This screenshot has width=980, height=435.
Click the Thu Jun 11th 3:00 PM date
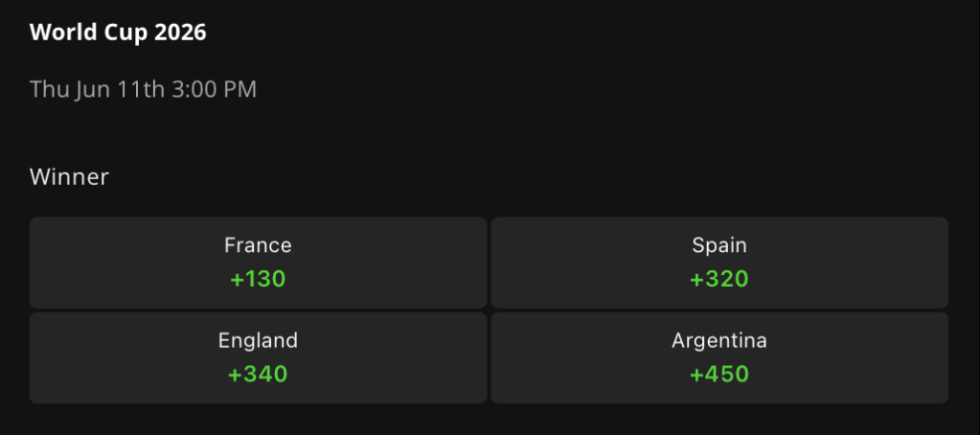(143, 89)
